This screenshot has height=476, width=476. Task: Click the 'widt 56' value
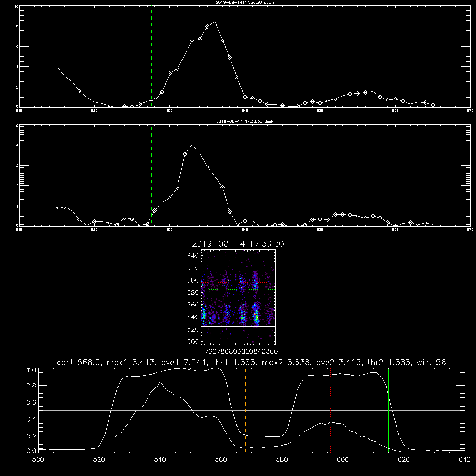431,362
